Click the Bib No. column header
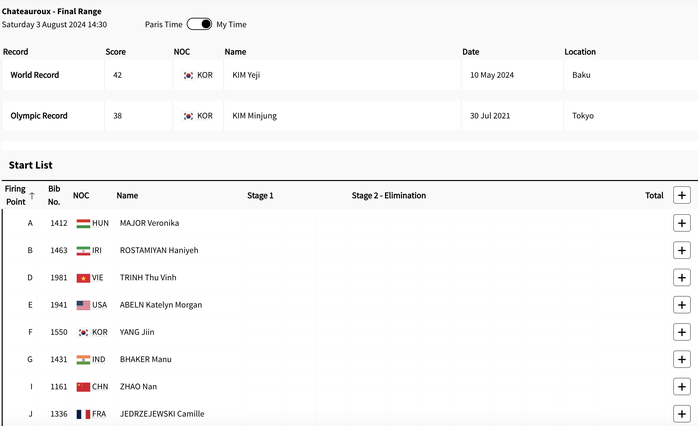The image size is (698, 426). click(54, 195)
